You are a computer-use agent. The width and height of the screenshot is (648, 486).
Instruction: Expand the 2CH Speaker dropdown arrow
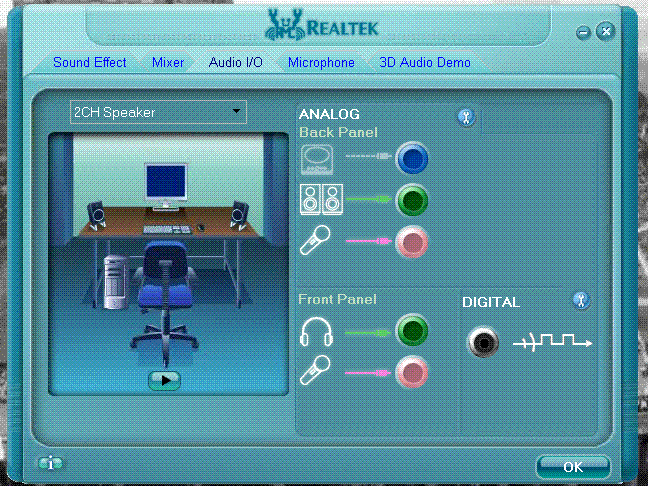236,111
